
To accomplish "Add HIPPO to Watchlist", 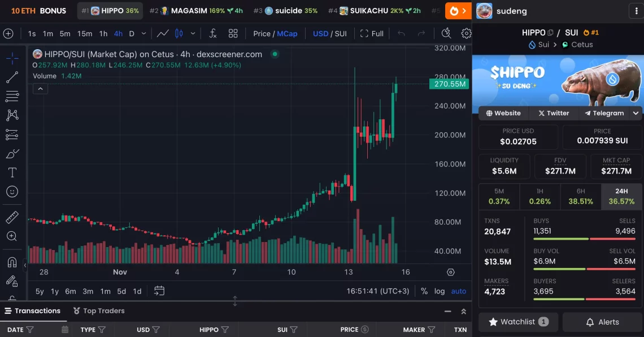I will tap(518, 322).
